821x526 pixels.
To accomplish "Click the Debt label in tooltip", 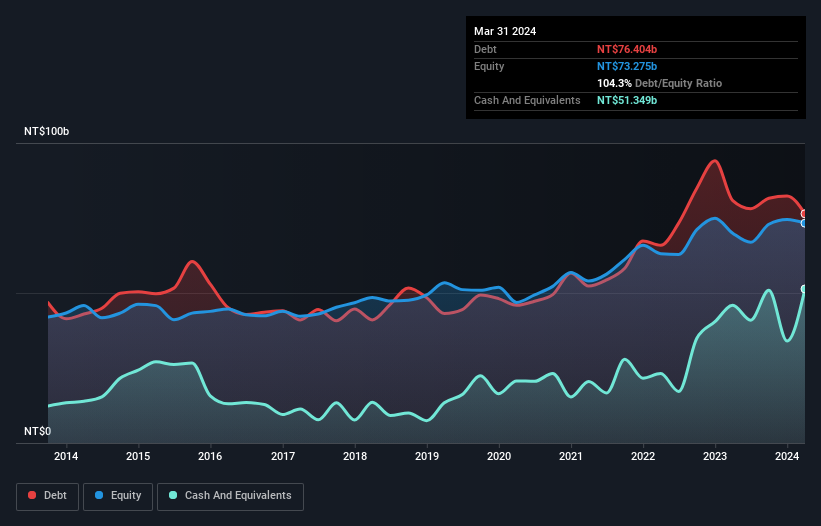I will [485, 49].
